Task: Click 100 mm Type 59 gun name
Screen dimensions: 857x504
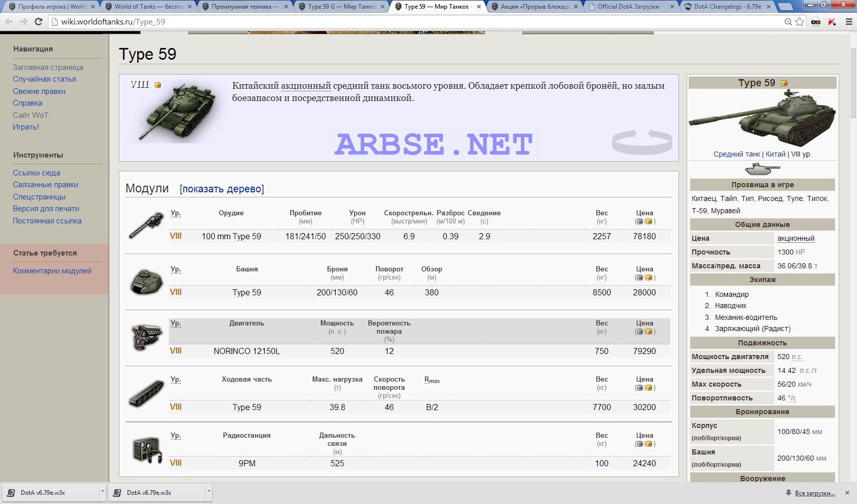Action: (231, 237)
